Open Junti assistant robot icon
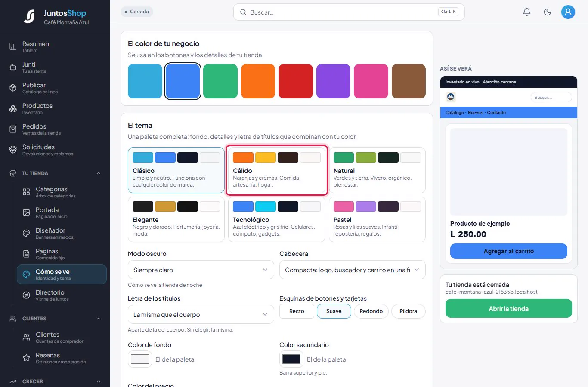Screen dimensions: 588x387 point(13,67)
